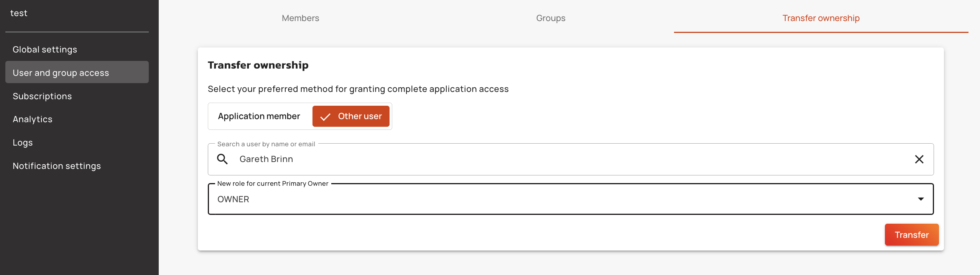Open Notification settings
Viewport: 980px width, 275px height.
57,166
